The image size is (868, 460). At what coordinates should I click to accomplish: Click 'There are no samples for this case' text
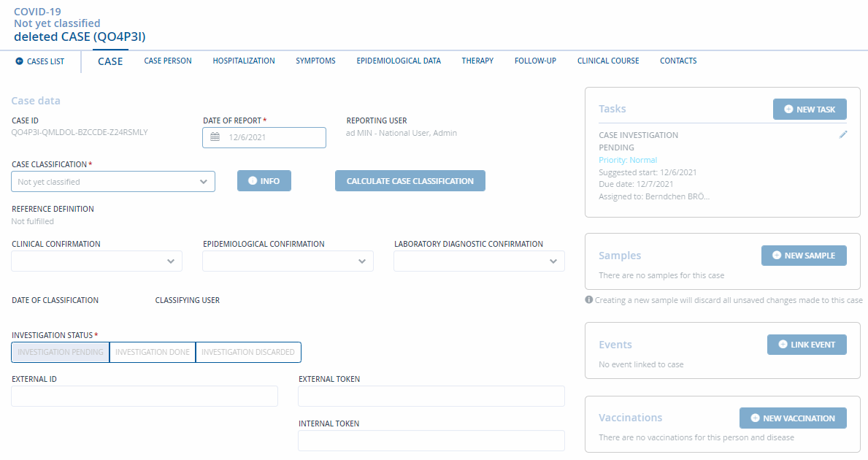click(661, 276)
